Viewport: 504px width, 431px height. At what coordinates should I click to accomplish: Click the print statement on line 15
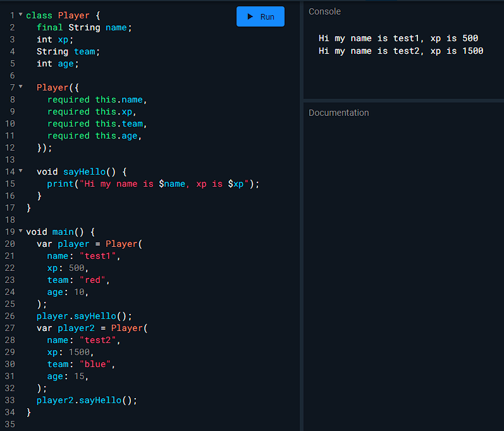(153, 184)
